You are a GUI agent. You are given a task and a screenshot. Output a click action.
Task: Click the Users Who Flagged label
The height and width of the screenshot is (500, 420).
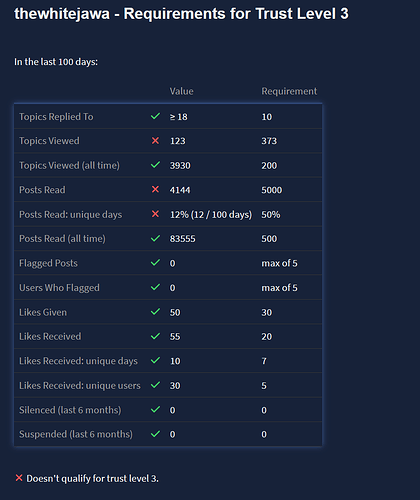[x=59, y=288]
